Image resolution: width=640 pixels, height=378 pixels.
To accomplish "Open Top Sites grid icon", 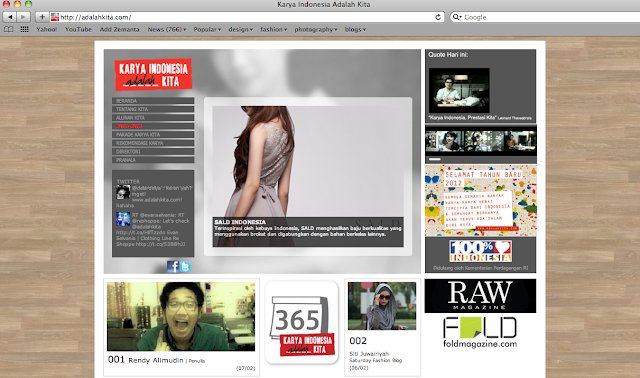I will tap(24, 29).
